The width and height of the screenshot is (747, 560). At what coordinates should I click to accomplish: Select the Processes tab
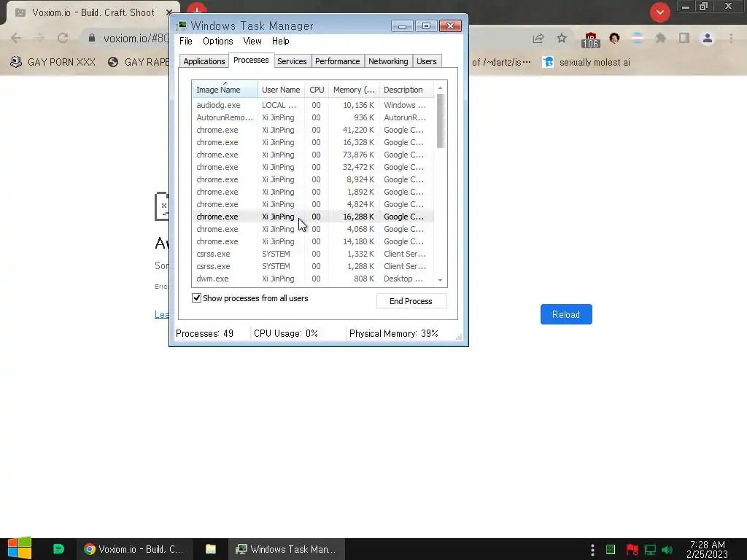click(x=251, y=60)
